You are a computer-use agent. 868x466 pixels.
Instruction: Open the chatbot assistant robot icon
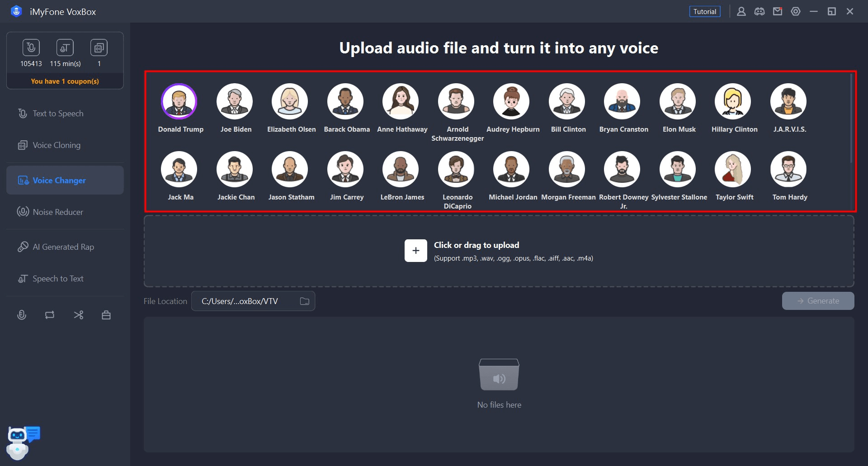pos(23,442)
